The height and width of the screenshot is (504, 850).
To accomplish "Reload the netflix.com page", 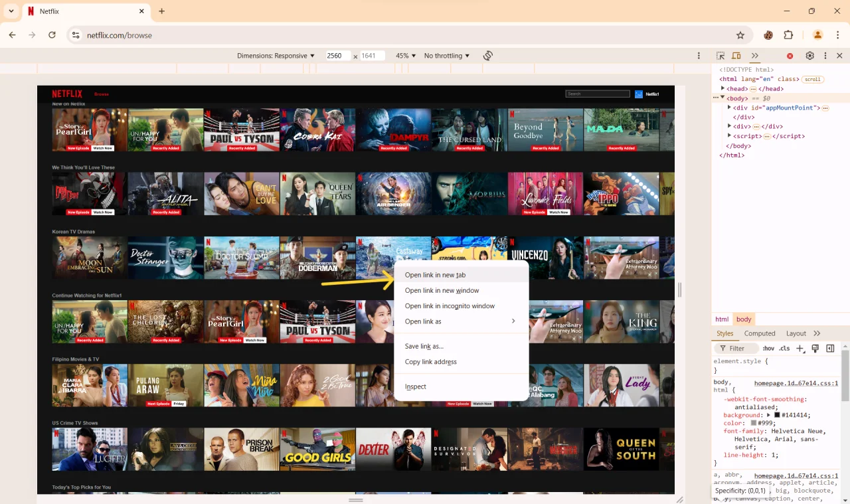I will 52,35.
